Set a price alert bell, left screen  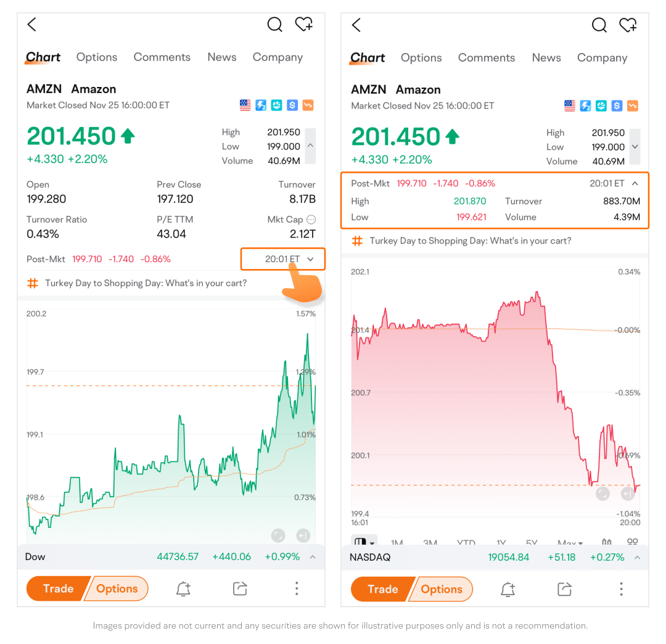(x=183, y=589)
